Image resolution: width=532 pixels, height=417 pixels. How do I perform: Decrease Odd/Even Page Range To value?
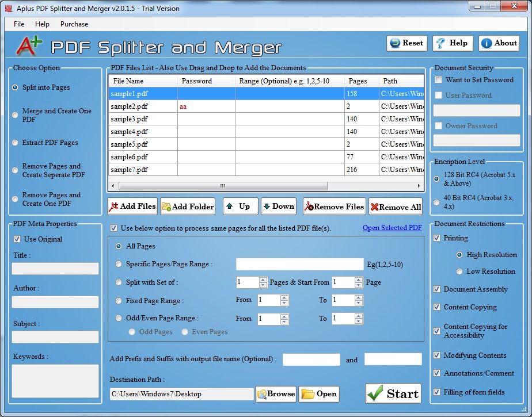point(359,321)
